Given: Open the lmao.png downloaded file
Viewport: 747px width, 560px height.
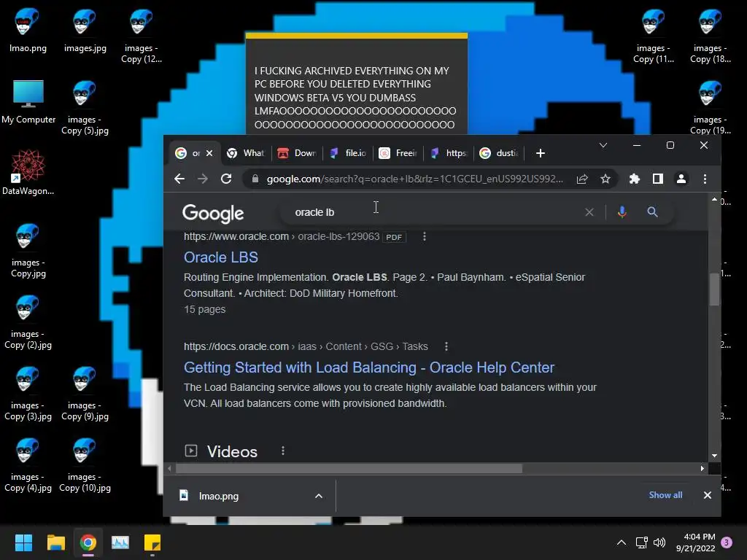Looking at the screenshot, I should click(219, 496).
